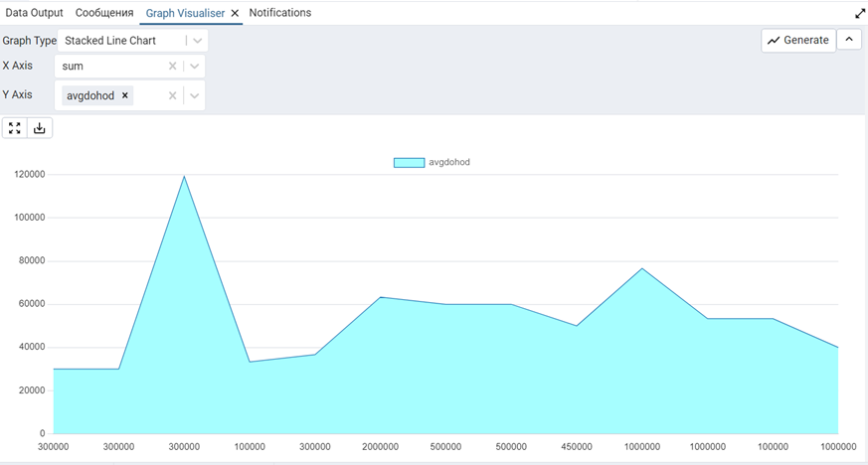Clear the X Axis sum selection
The width and height of the screenshot is (868, 465).
pos(172,67)
